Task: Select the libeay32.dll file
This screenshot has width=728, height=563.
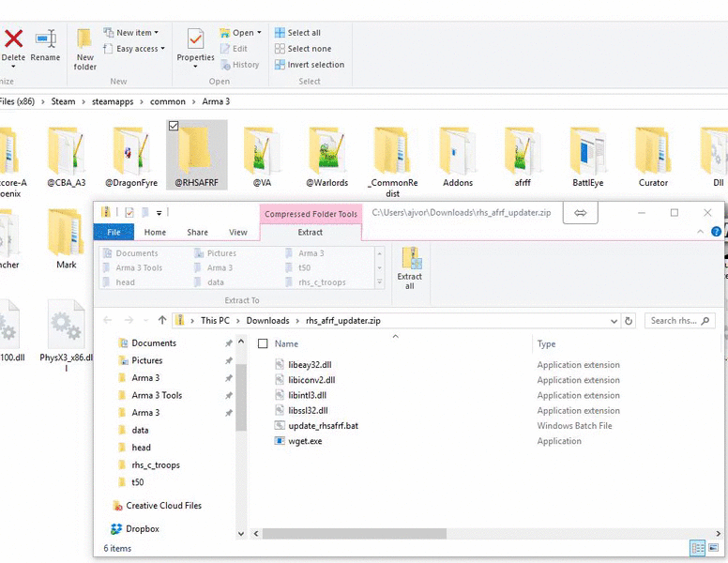Action: pyautogui.click(x=310, y=365)
